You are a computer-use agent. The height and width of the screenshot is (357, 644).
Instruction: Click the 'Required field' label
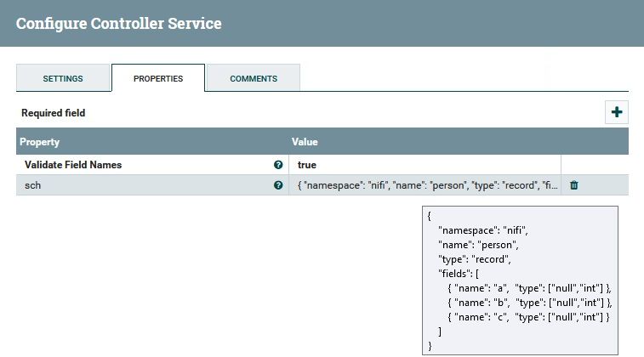click(x=54, y=113)
